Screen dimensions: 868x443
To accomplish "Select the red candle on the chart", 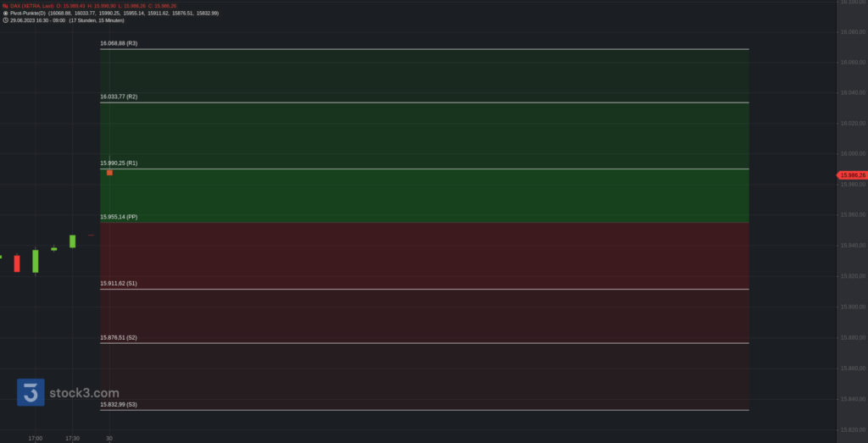I will click(x=17, y=263).
